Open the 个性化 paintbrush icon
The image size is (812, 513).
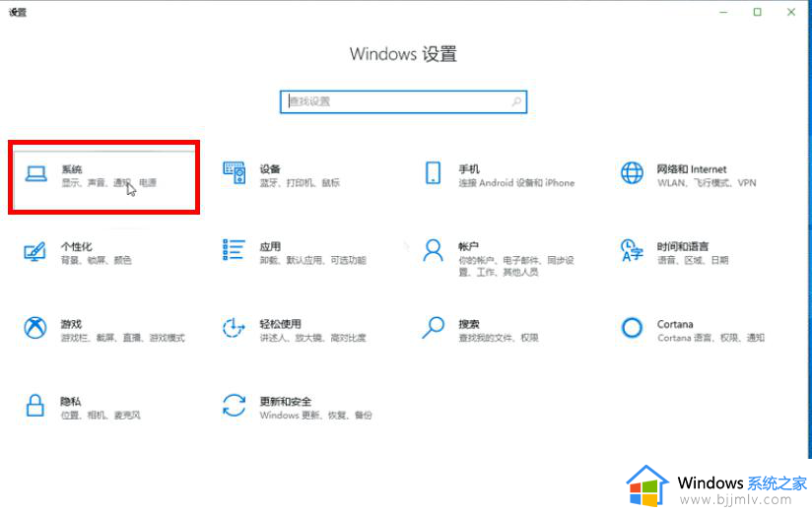34,252
